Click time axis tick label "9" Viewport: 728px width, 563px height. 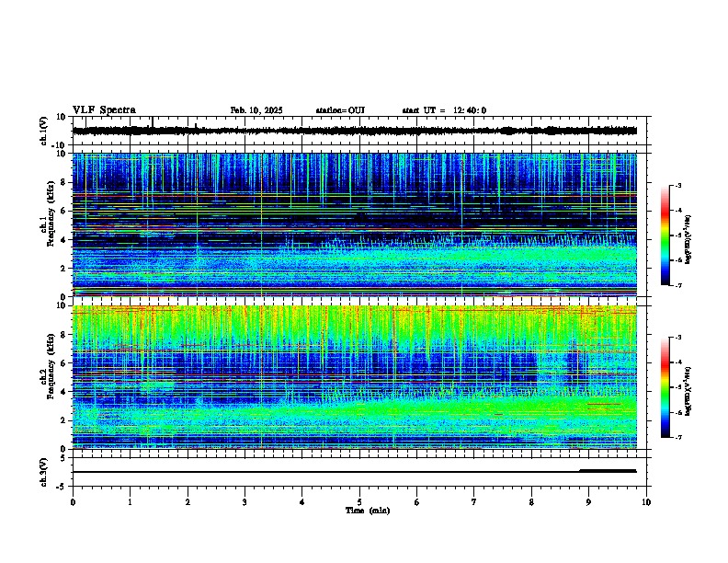click(588, 502)
